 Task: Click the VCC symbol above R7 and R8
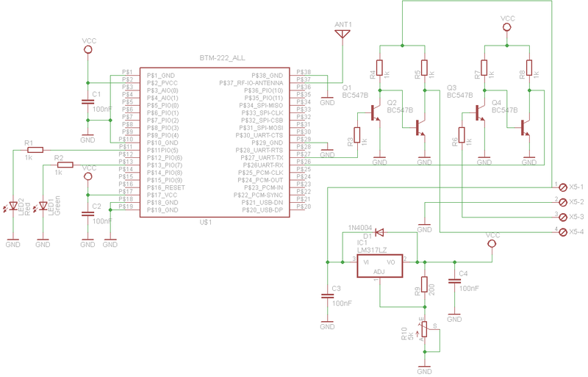[x=507, y=26]
